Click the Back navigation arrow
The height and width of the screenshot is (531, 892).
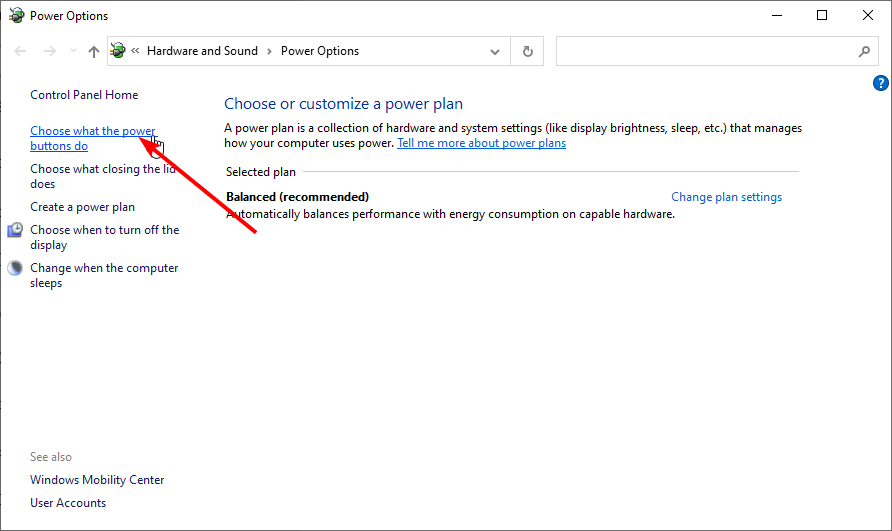tap(20, 51)
